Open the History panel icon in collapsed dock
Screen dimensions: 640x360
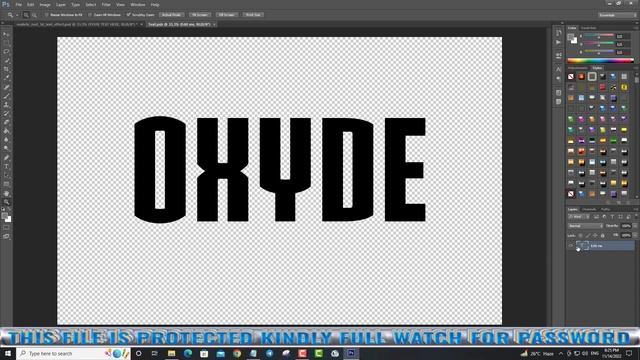(559, 33)
